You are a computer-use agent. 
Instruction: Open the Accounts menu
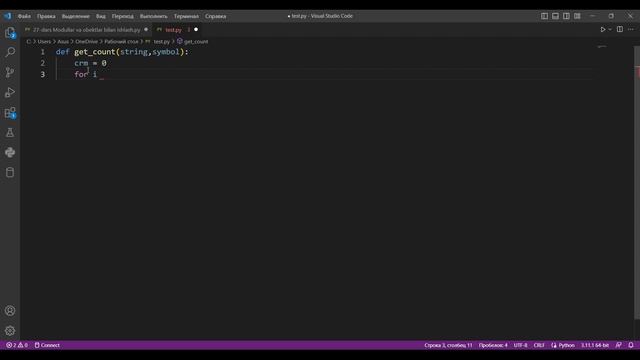[10, 311]
